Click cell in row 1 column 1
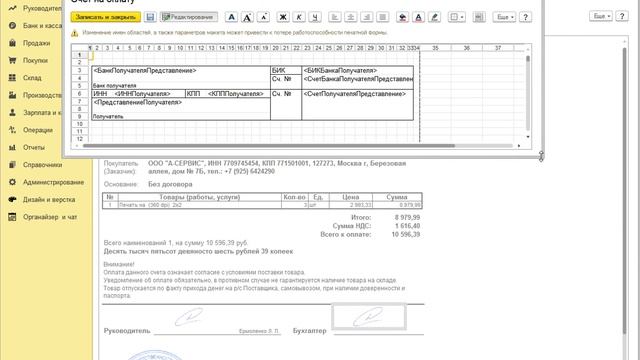 pos(91,55)
